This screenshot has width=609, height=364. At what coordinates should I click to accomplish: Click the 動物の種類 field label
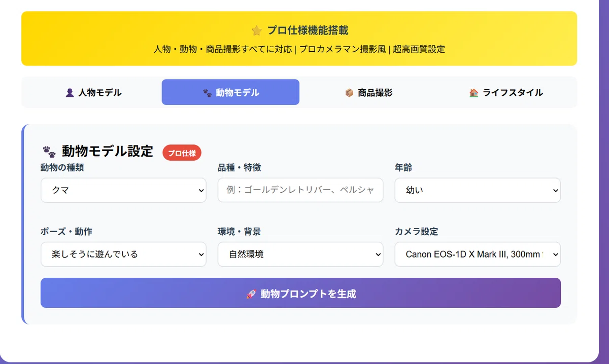62,167
